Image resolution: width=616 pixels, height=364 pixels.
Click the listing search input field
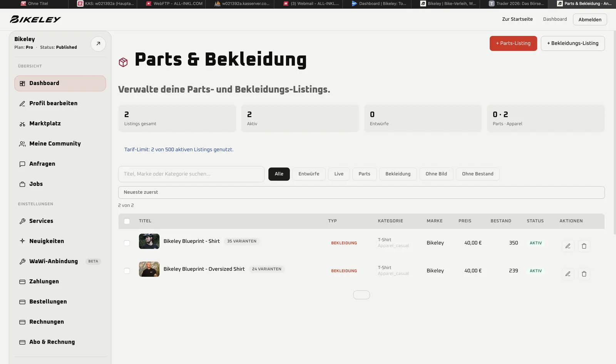point(191,174)
